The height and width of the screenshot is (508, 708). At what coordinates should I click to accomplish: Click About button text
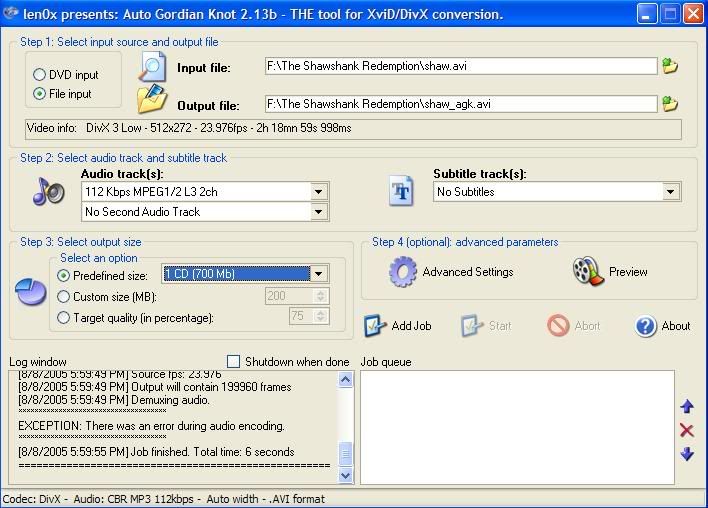point(676,326)
